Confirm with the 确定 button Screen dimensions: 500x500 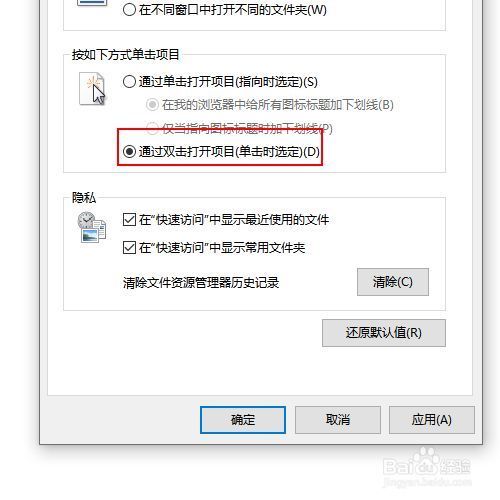tap(243, 420)
